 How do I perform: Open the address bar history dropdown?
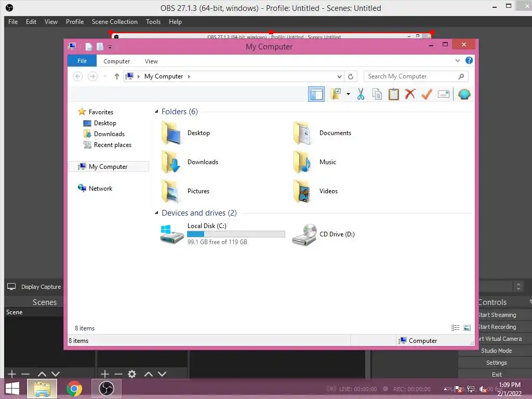339,77
